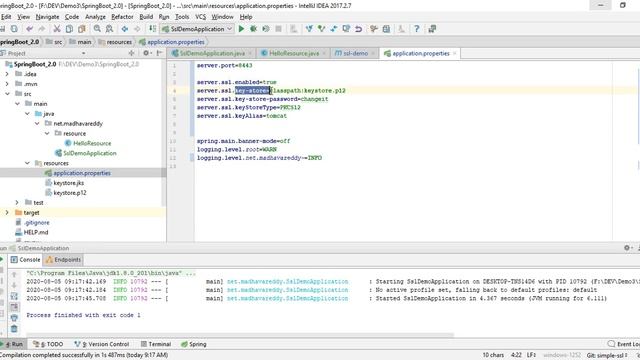
Task: Click the Project panel hide icon
Action: pos(159,53)
